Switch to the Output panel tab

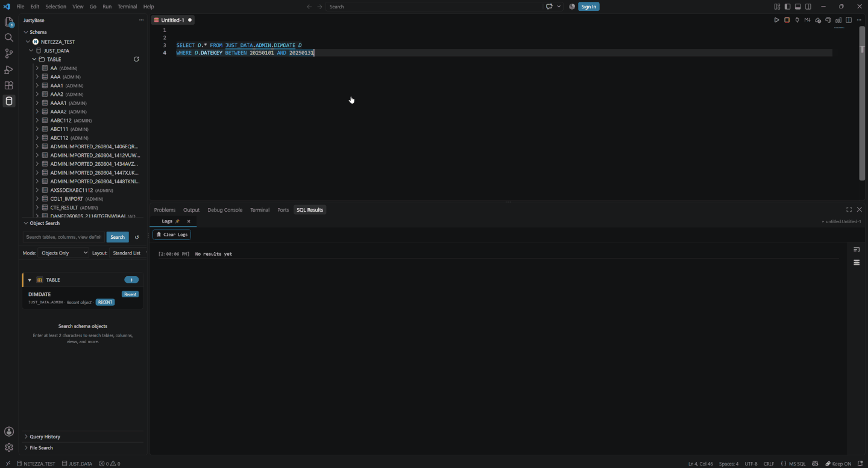pos(191,210)
